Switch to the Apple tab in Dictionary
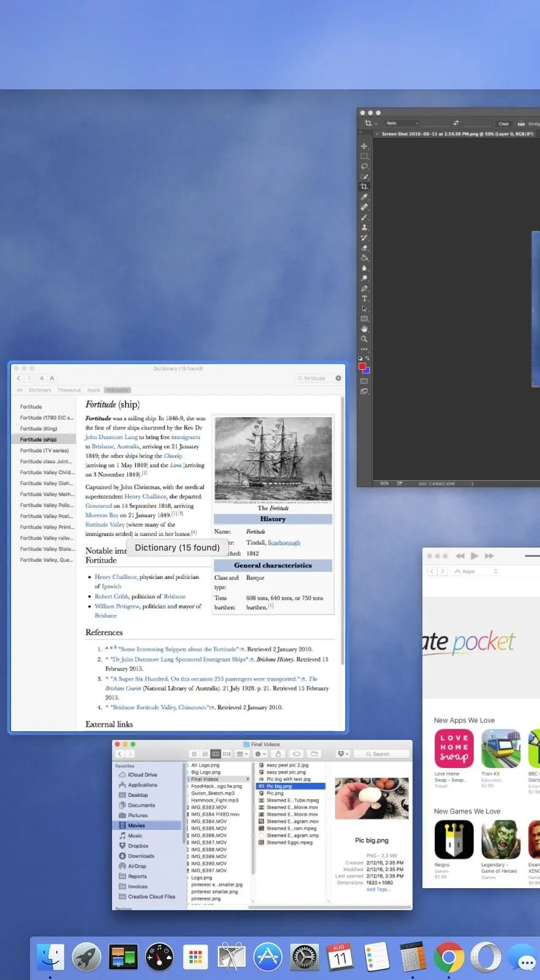Screen dimensions: 540x980 94,390
